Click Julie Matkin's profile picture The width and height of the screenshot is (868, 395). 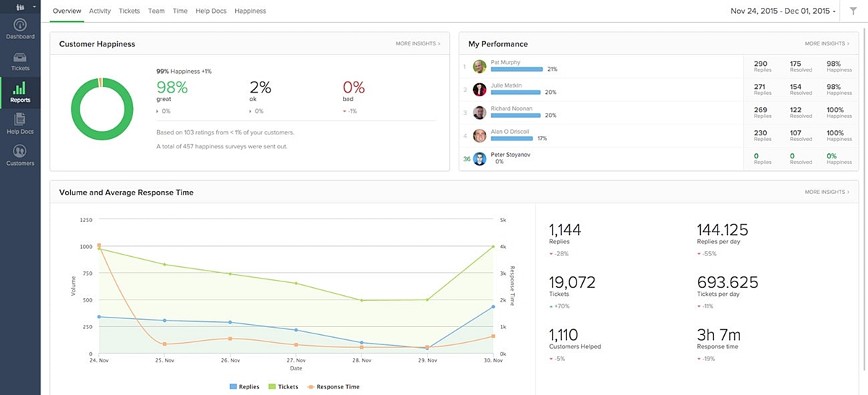(479, 90)
